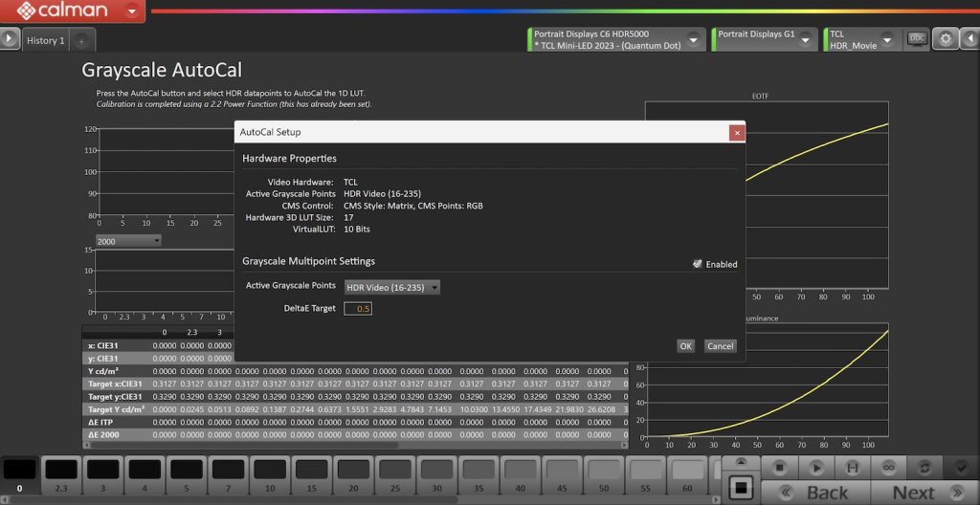Select the 5 grayscale patch
980x505 pixels.
coord(187,475)
